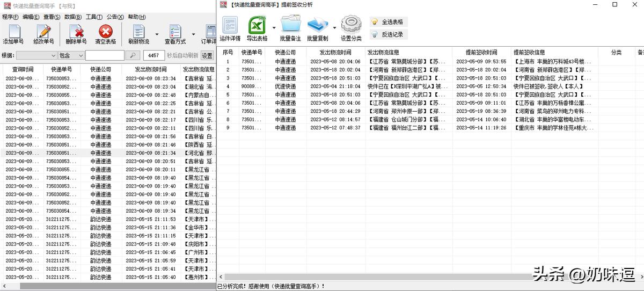Select the 广州市 韵达快递 row
This screenshot has height=291, width=644.
click(x=108, y=252)
